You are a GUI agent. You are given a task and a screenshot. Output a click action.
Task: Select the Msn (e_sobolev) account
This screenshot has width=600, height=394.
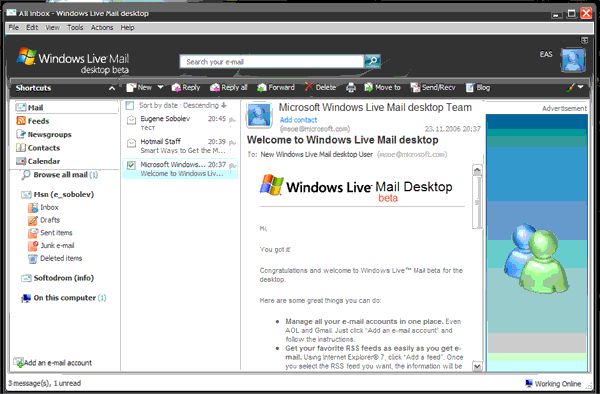[58, 194]
